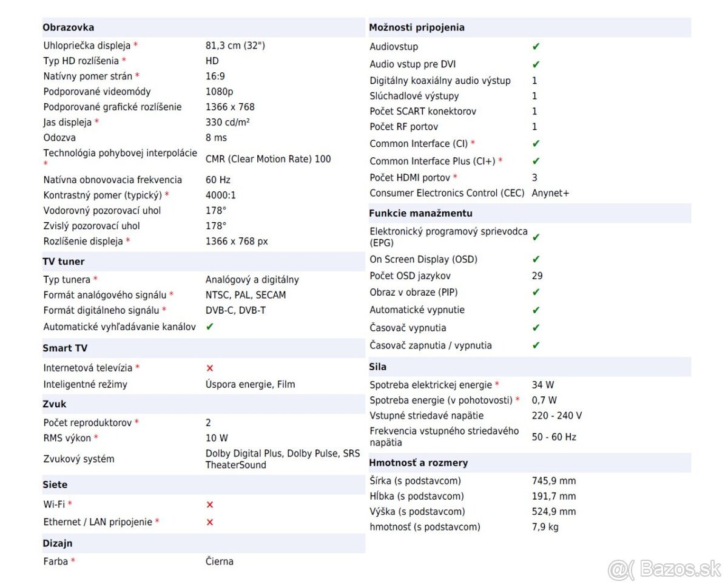Click the Funkcie manažmentu section header
The image size is (728, 587).
coord(420,213)
